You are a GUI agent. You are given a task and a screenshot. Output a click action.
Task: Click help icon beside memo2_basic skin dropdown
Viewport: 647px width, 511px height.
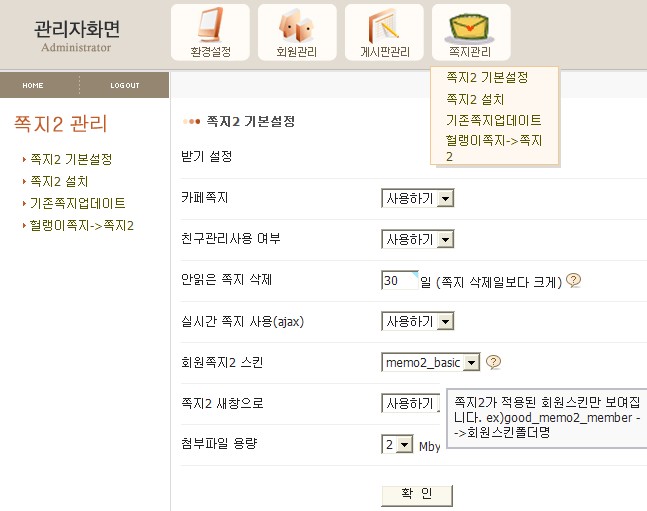[x=494, y=362]
